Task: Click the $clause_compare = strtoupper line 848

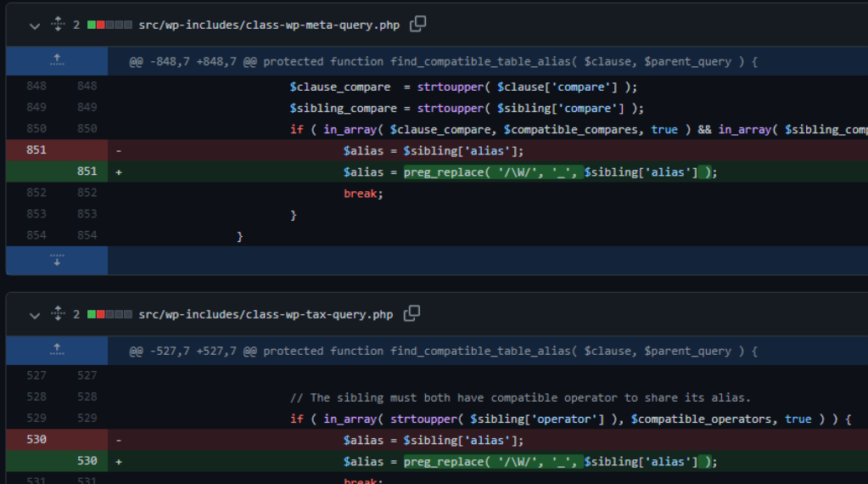Action: tap(463, 87)
